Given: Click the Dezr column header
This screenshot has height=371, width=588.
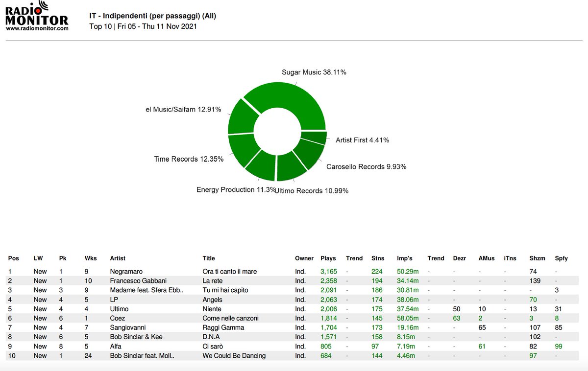Looking at the screenshot, I should pos(460,258).
